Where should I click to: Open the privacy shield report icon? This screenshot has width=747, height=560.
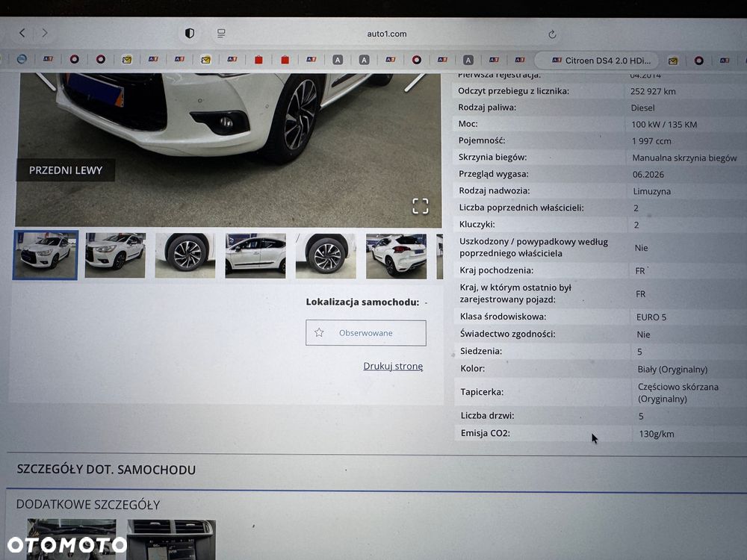click(190, 34)
